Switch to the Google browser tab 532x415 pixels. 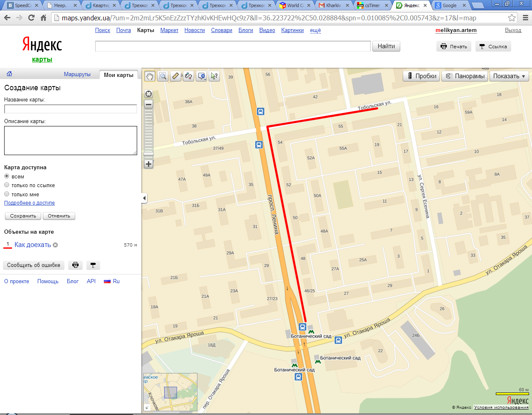[x=450, y=5]
